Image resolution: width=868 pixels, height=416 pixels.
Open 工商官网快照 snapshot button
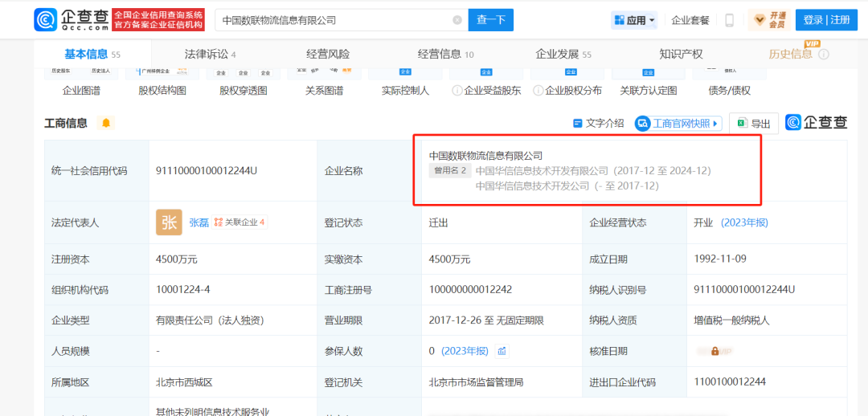678,124
